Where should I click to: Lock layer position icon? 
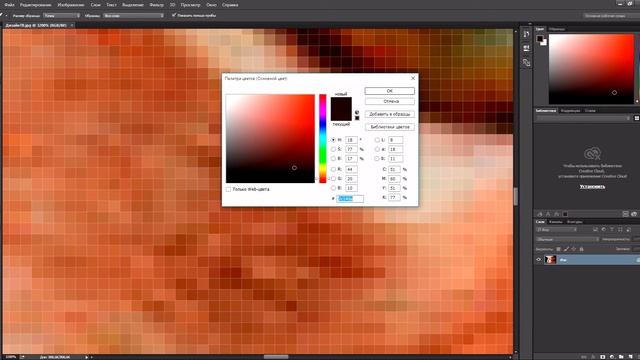pos(574,249)
